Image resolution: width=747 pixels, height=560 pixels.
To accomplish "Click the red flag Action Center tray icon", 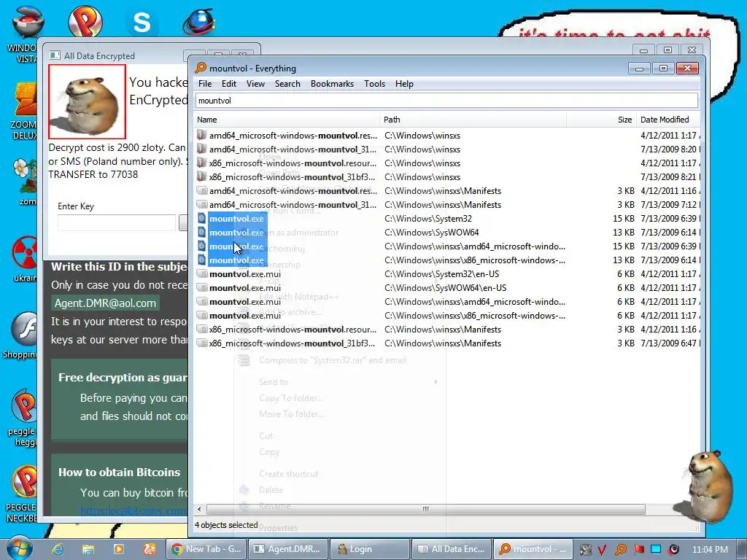I will pyautogui.click(x=638, y=550).
